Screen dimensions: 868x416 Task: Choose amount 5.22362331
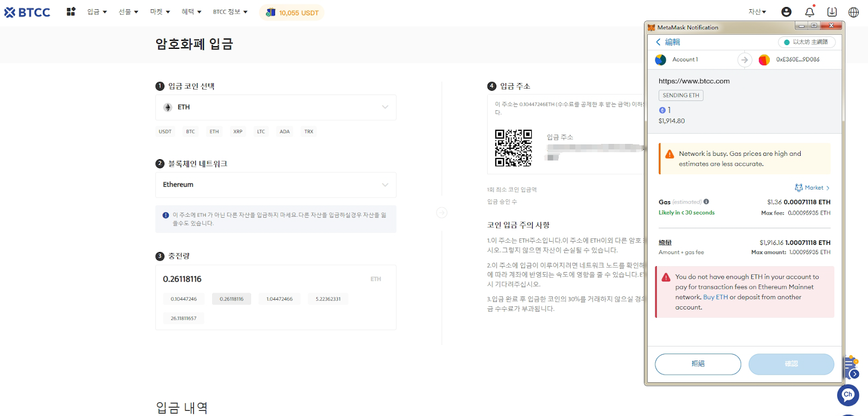pos(328,299)
